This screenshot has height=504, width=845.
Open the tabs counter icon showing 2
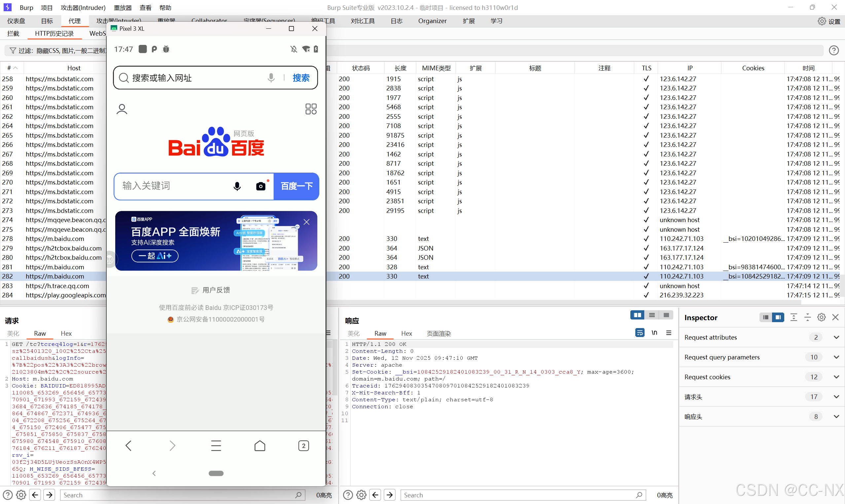pos(303,446)
